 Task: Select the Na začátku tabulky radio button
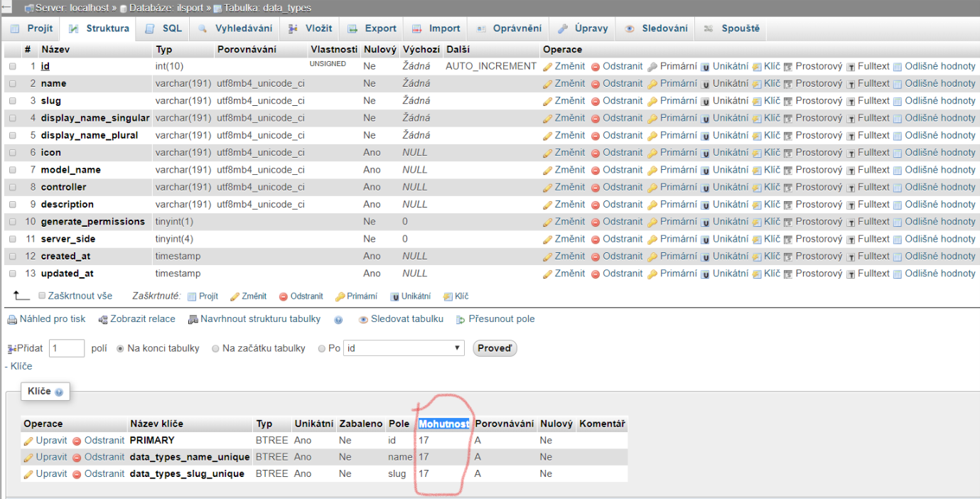click(x=215, y=348)
